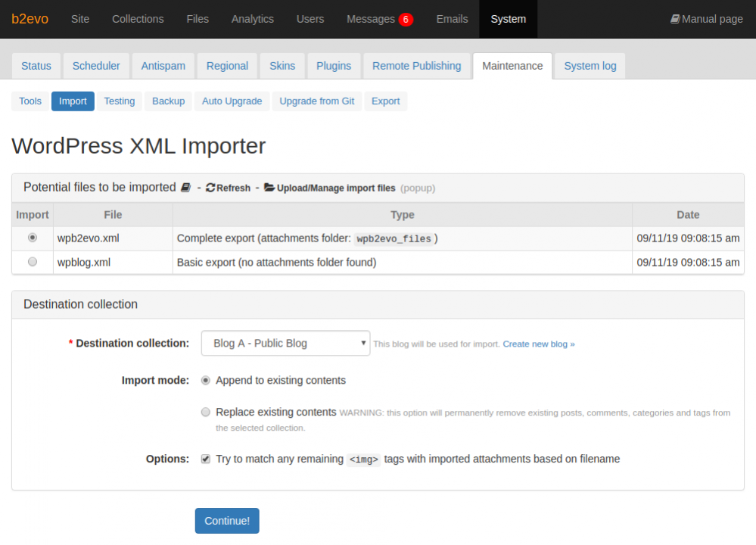Image resolution: width=756 pixels, height=545 pixels.
Task: Open the Emails section
Action: [453, 19]
